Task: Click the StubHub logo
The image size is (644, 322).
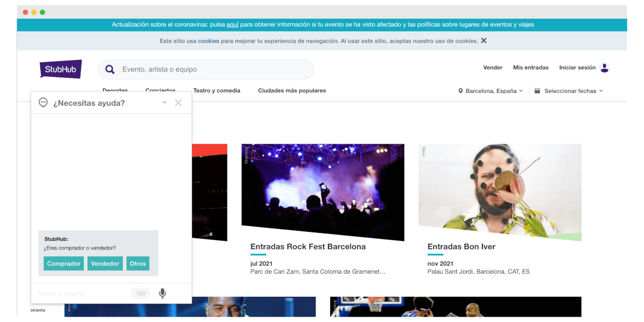Action: tap(60, 69)
